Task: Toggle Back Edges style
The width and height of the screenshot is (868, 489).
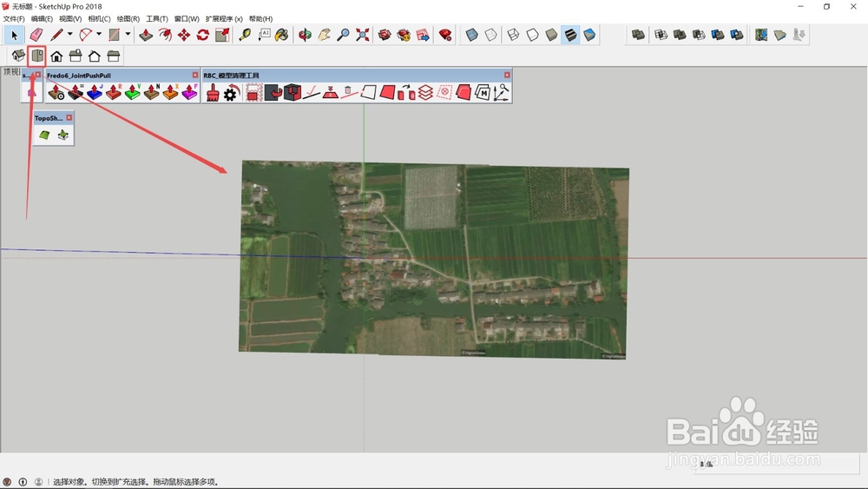Action: tap(491, 35)
